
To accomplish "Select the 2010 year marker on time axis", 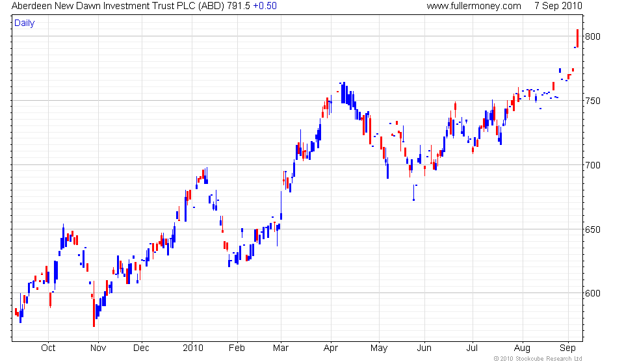I will (192, 347).
